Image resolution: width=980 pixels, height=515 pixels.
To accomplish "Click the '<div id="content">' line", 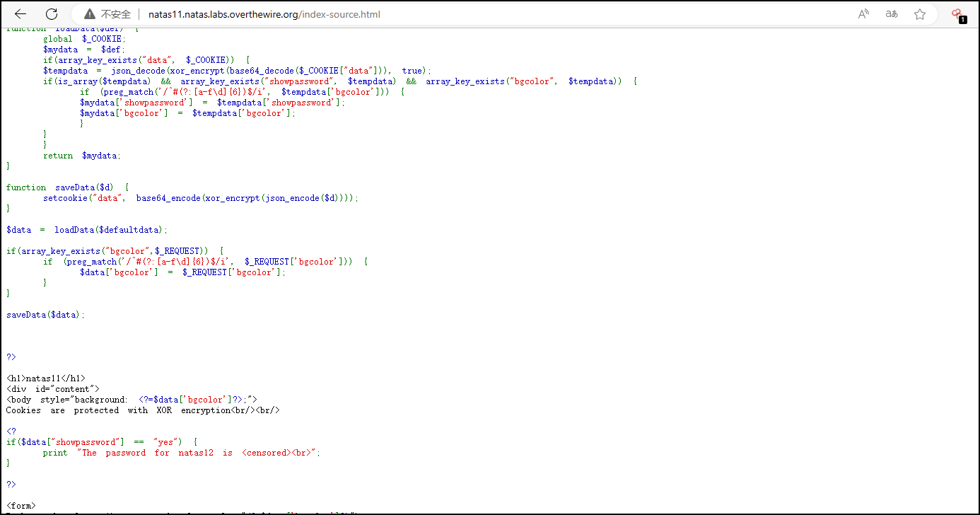I will click(53, 389).
